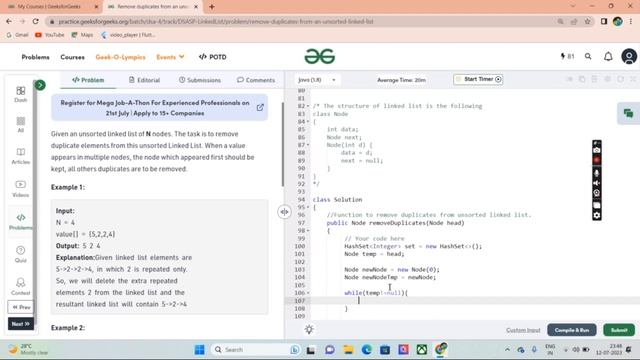
Task: Stop recording with the red record button
Action: pyautogui.click(x=597, y=160)
